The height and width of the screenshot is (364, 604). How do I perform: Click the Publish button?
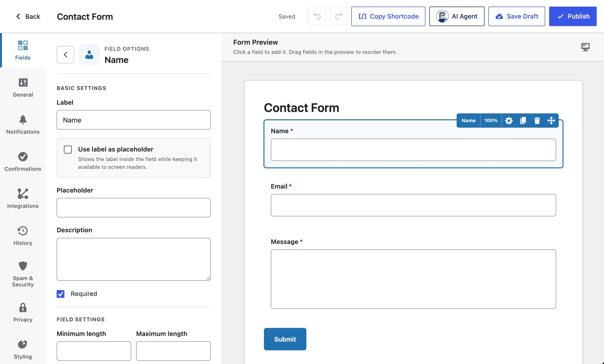point(573,16)
